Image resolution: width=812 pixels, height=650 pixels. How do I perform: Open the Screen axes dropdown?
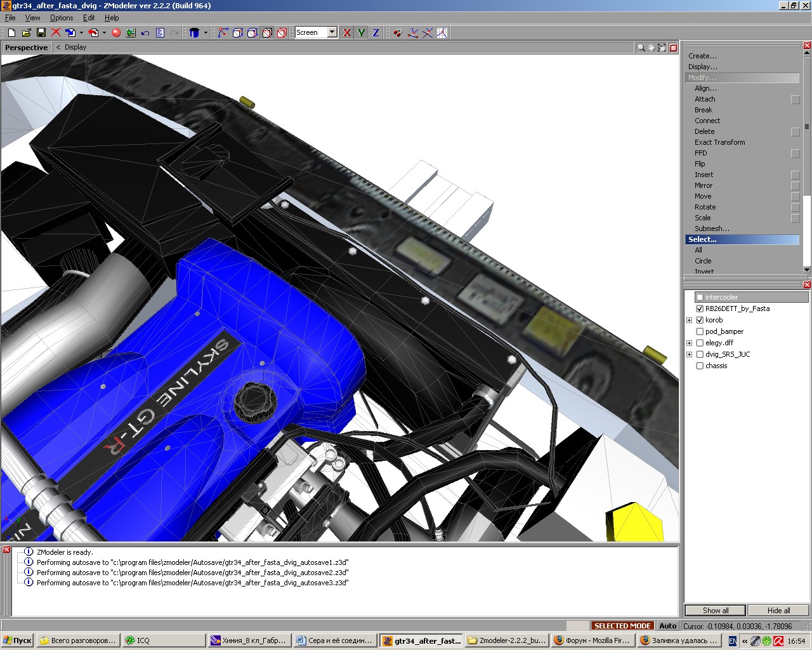pyautogui.click(x=332, y=32)
